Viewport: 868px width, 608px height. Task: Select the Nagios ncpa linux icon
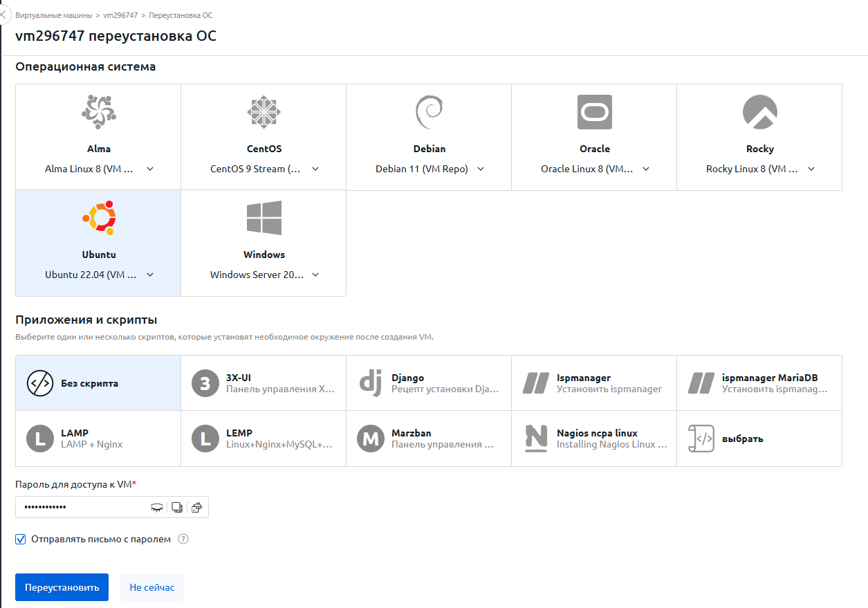(536, 439)
